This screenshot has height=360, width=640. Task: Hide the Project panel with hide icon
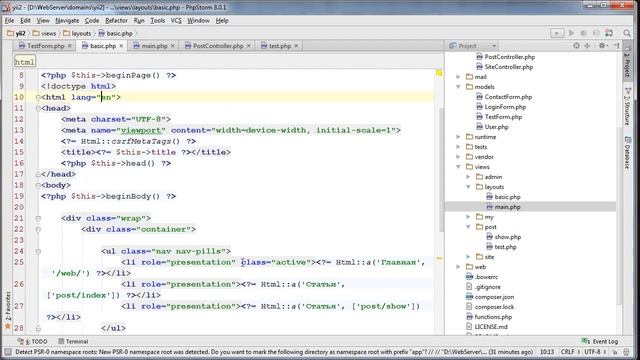pos(616,46)
